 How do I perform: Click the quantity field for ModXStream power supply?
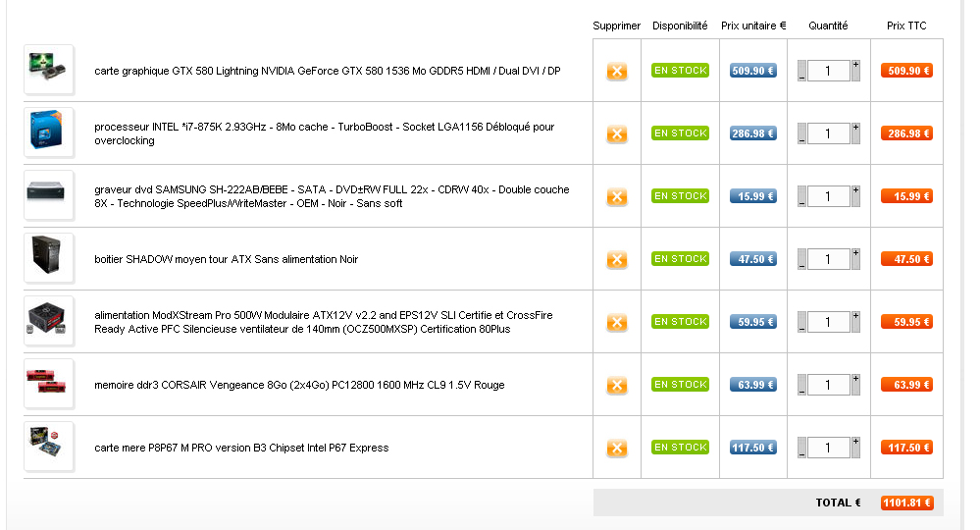828,322
